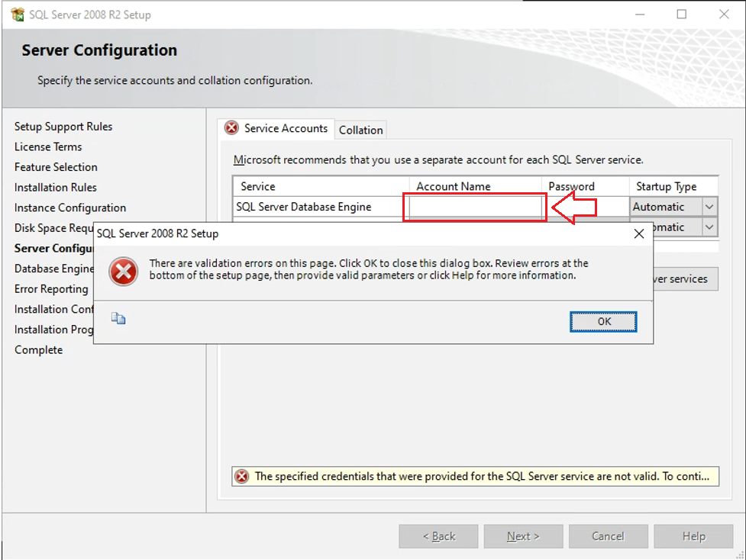Click the error icon on the Service Accounts tab
The height and width of the screenshot is (560, 746).
[231, 128]
